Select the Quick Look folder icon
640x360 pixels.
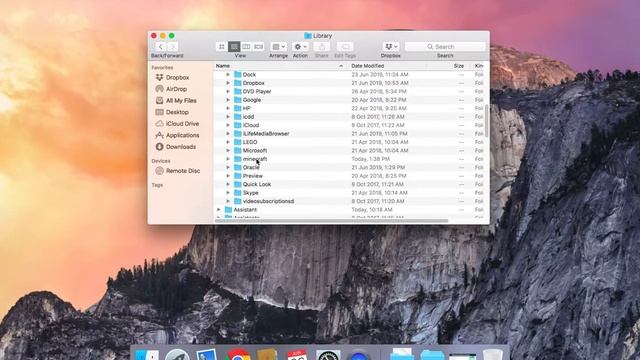pos(238,184)
